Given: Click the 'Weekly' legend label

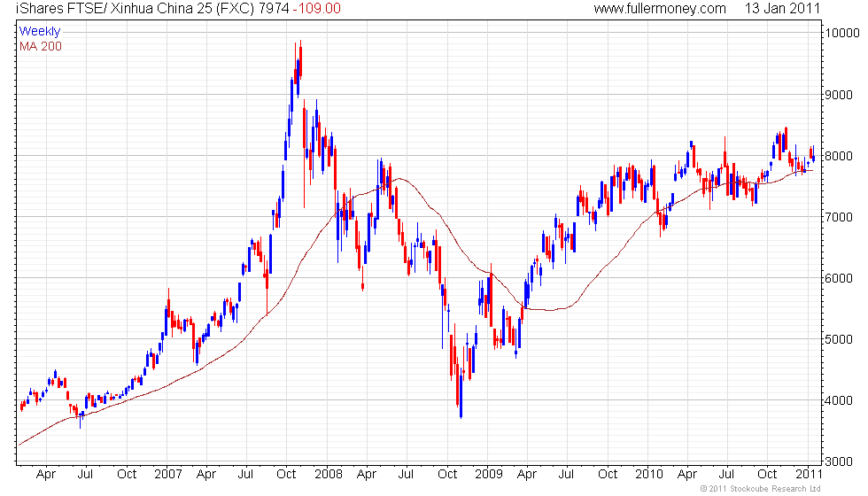Looking at the screenshot, I should point(40,32).
